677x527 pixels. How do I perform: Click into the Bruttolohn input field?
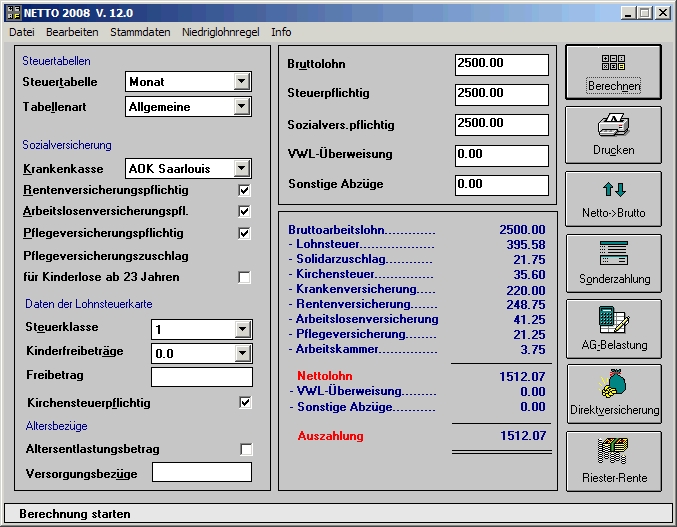501,64
